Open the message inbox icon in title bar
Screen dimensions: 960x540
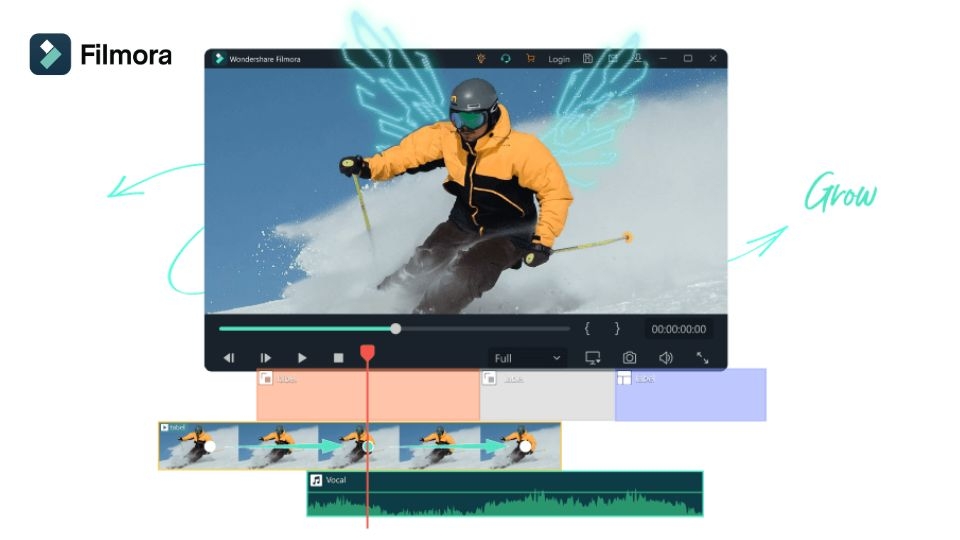[613, 59]
